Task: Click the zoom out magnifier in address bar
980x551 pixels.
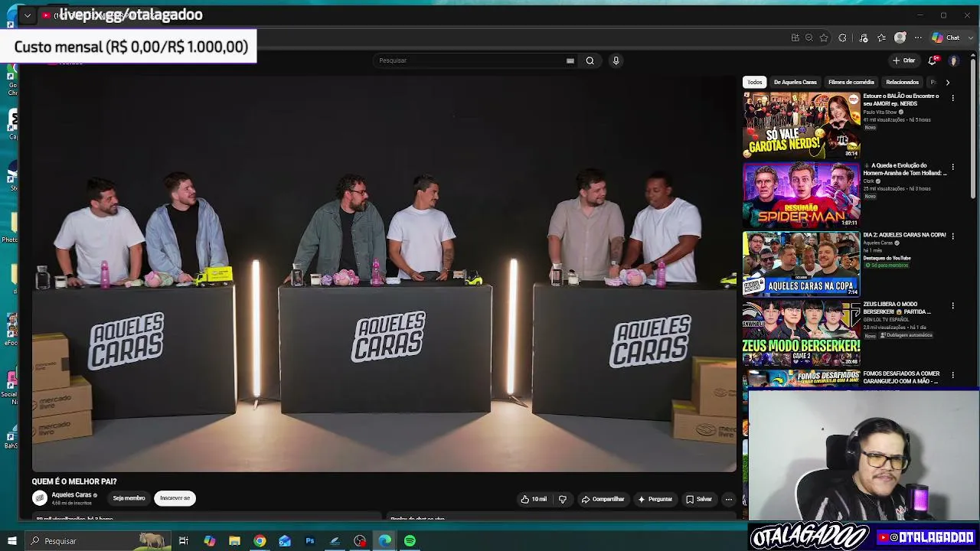Action: pos(809,37)
